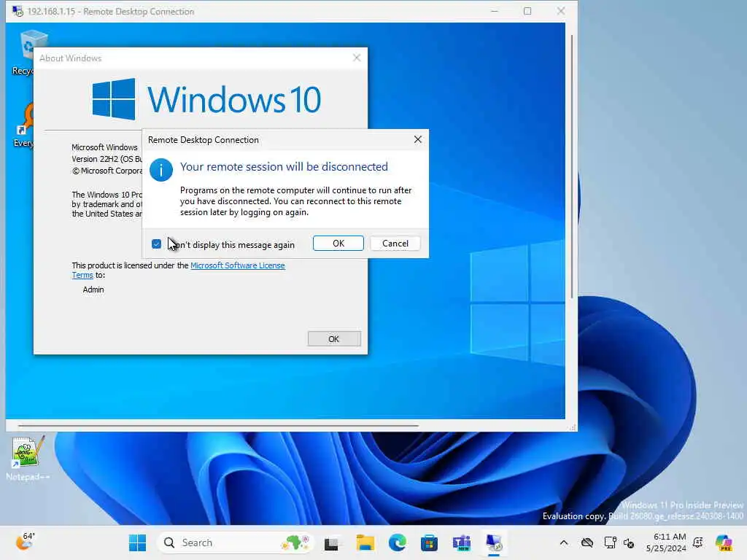
Task: Click the "Admin" licensee name text
Action: pos(93,289)
